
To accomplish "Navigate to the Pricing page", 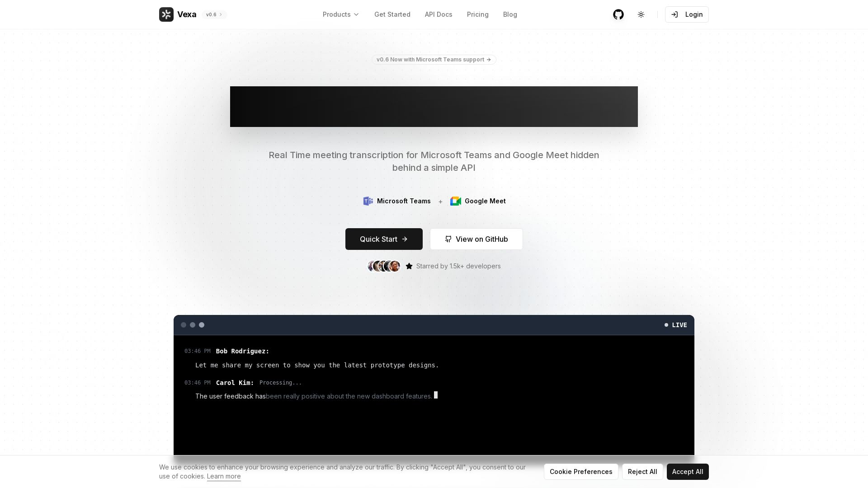I will (x=477, y=14).
